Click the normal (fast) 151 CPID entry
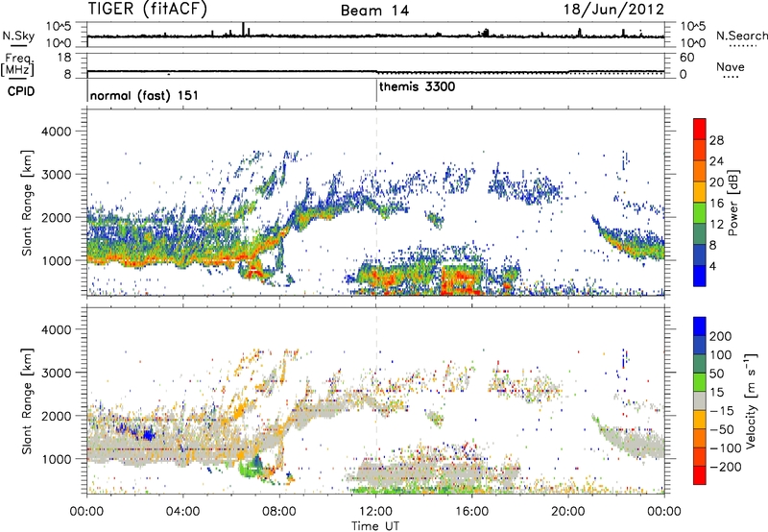Viewport: 768px width, 532px height. 145,95
